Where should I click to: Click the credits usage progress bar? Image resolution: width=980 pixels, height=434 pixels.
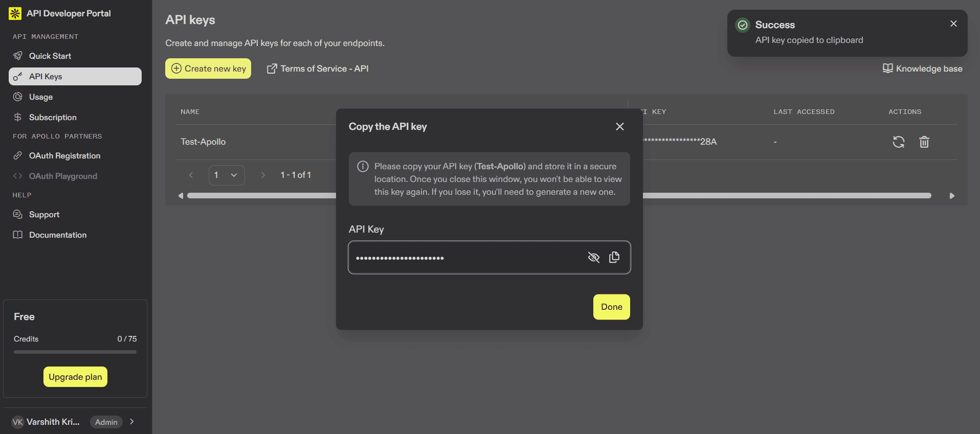tap(75, 352)
